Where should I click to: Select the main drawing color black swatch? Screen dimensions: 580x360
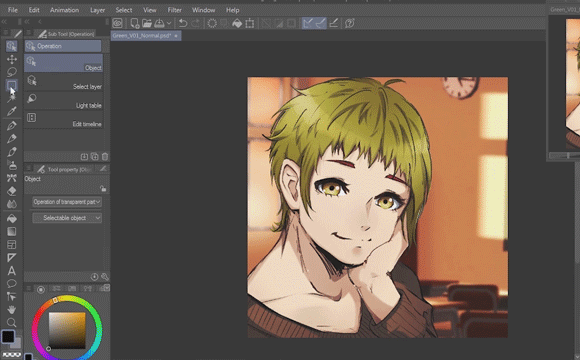pyautogui.click(x=8, y=336)
